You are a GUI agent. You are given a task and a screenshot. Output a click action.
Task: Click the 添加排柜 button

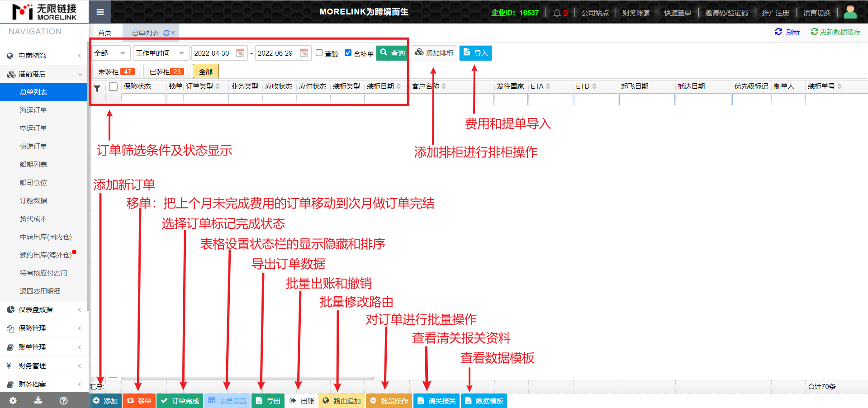[434, 53]
